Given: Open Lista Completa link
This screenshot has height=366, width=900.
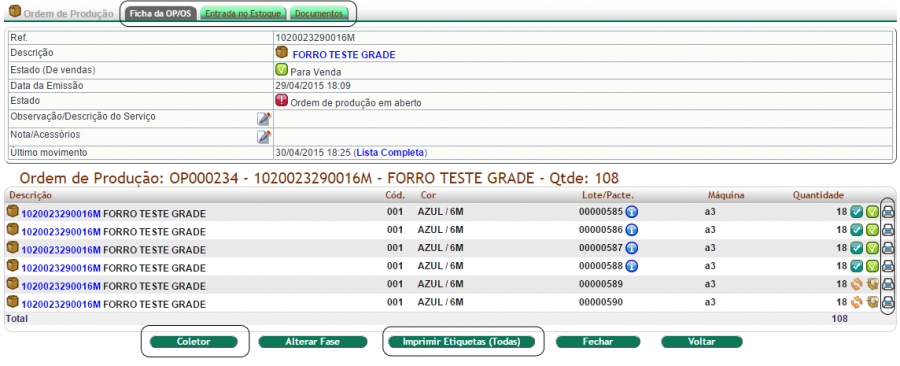Looking at the screenshot, I should coord(391,153).
